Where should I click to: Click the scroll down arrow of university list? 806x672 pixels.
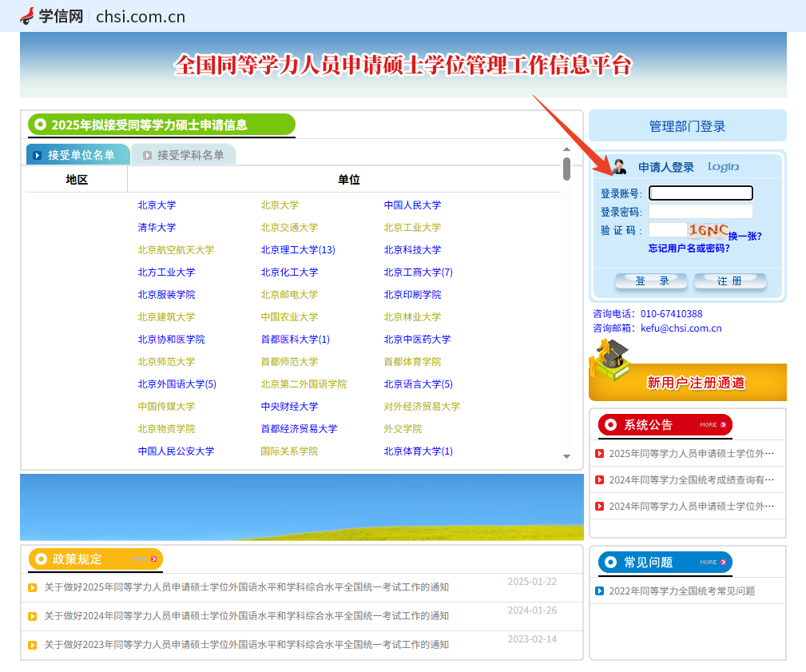[x=566, y=456]
